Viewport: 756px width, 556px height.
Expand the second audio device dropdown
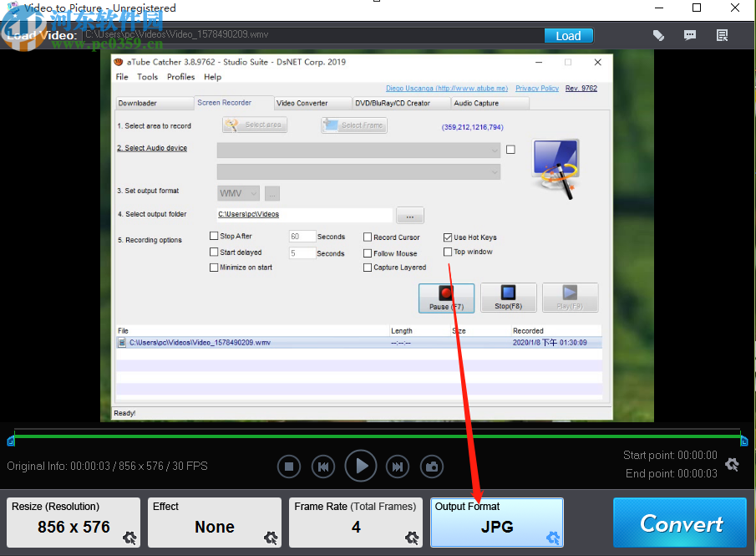coord(358,171)
